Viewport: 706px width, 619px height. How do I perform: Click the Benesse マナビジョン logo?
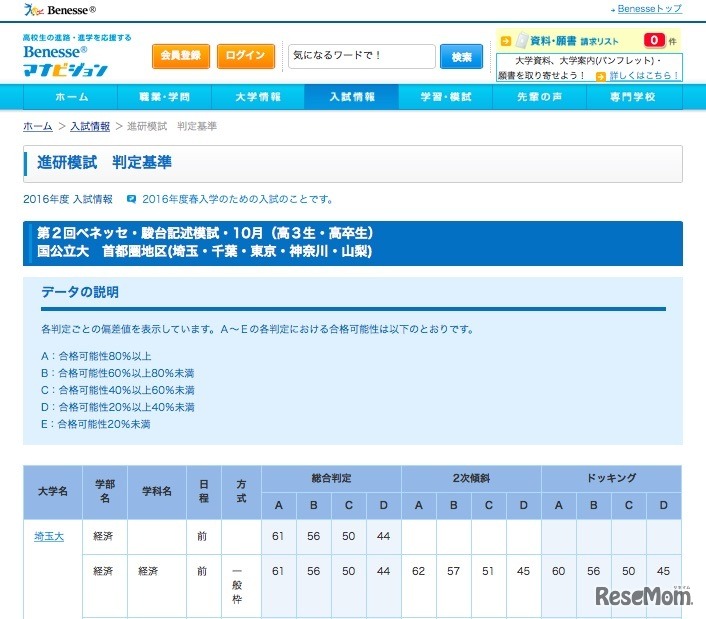coord(66,61)
